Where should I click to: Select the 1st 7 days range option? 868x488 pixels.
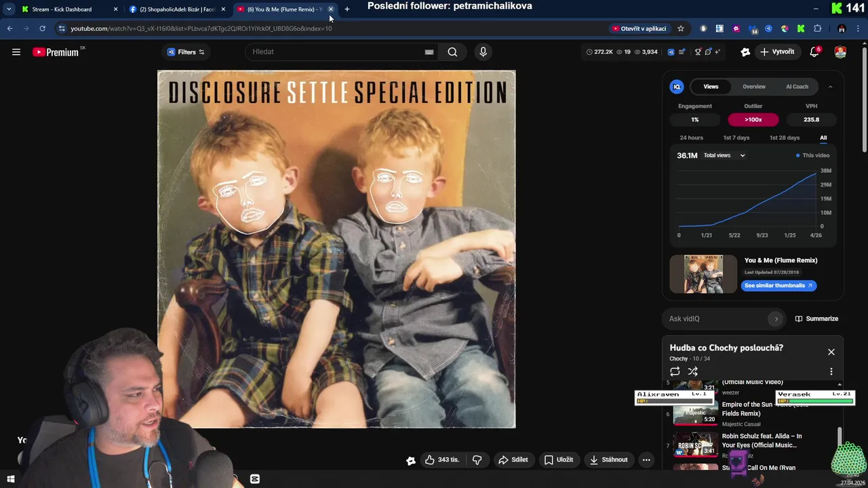pyautogui.click(x=736, y=138)
